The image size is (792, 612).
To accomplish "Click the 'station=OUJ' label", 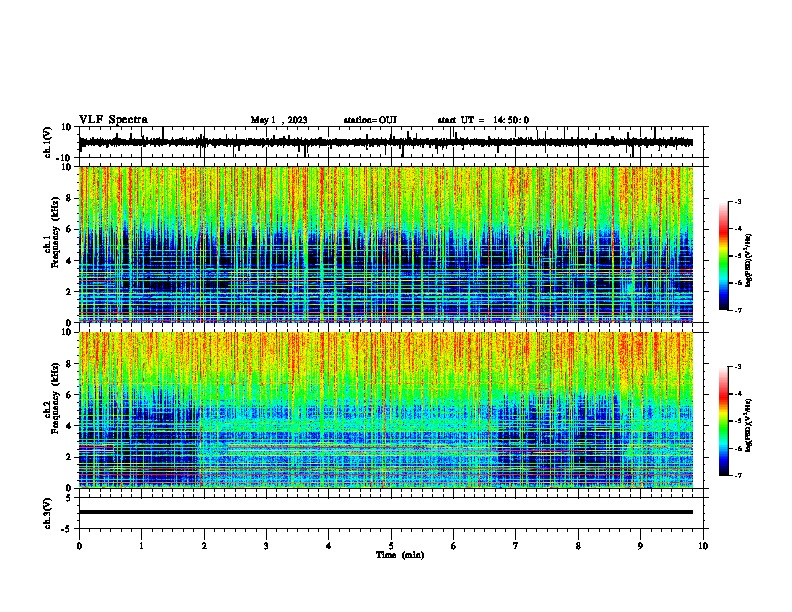I will (x=370, y=120).
